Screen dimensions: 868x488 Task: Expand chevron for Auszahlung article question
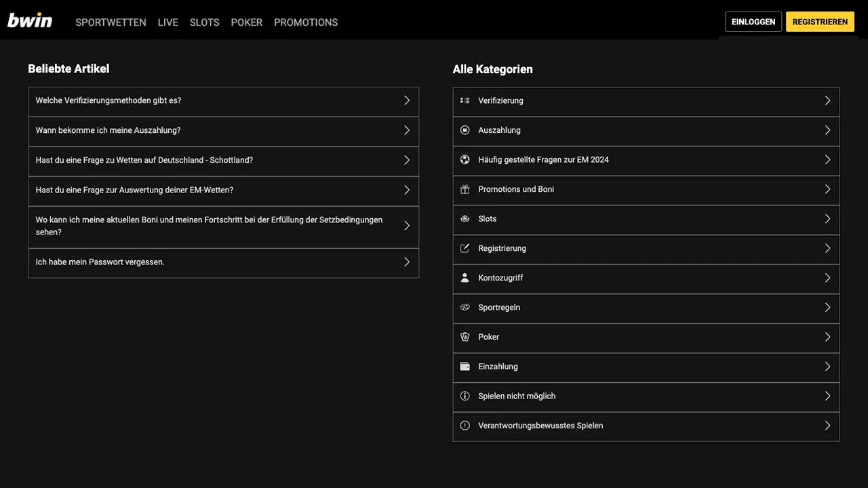click(x=407, y=130)
